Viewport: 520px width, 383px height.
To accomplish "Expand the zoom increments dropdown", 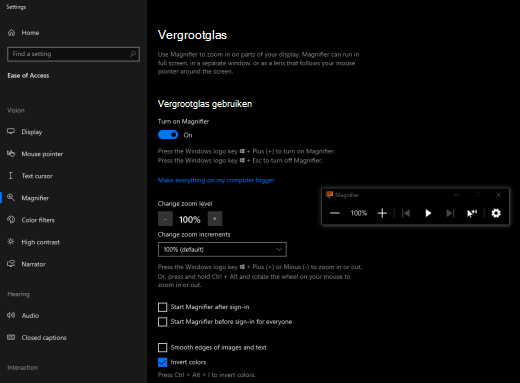I will [x=222, y=249].
